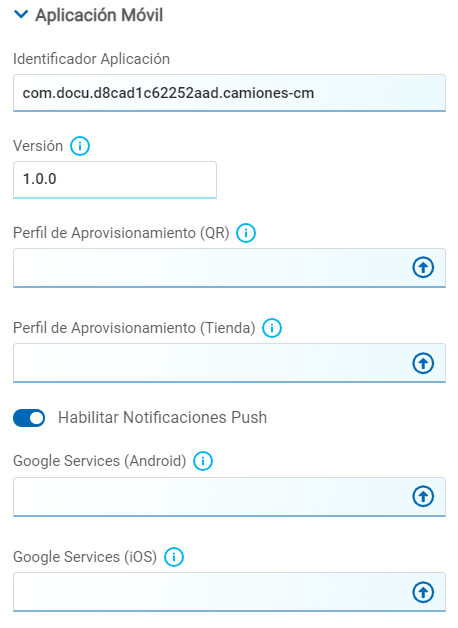Screen dimensions: 458x628
Task: Show info icon next to Versión
Action: (x=80, y=146)
